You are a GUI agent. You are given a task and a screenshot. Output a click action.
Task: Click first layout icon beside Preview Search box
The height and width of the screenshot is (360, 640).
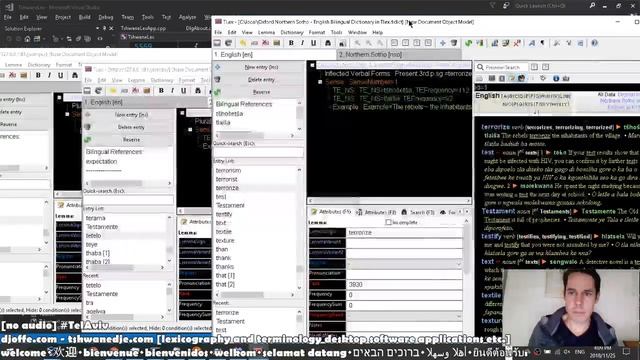click(534, 67)
